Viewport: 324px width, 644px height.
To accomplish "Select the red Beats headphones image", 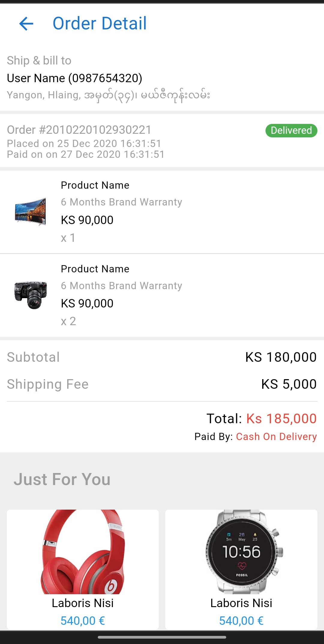I will pos(83,552).
